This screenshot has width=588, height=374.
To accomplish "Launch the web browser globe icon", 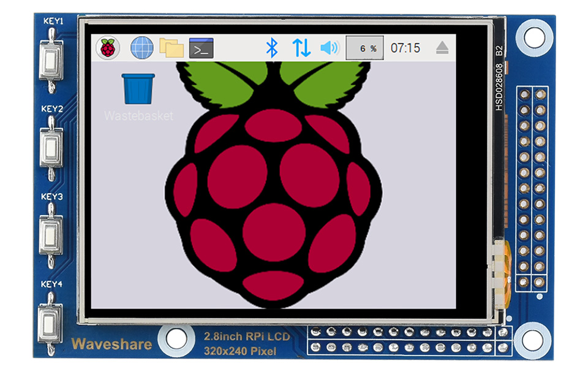I will pos(141,48).
